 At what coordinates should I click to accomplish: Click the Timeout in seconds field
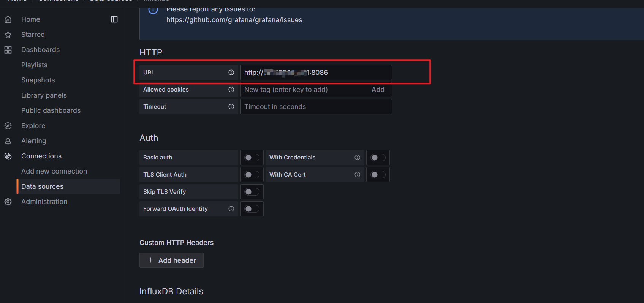point(315,107)
